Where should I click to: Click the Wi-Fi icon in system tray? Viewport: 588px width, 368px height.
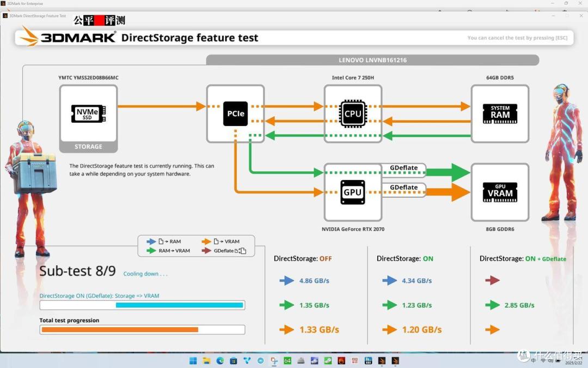point(543,360)
